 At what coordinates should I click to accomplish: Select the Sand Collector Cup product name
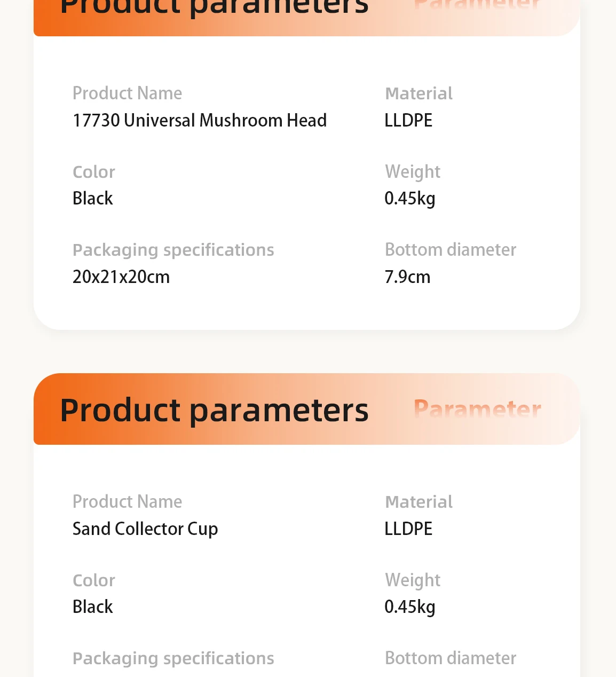click(145, 529)
